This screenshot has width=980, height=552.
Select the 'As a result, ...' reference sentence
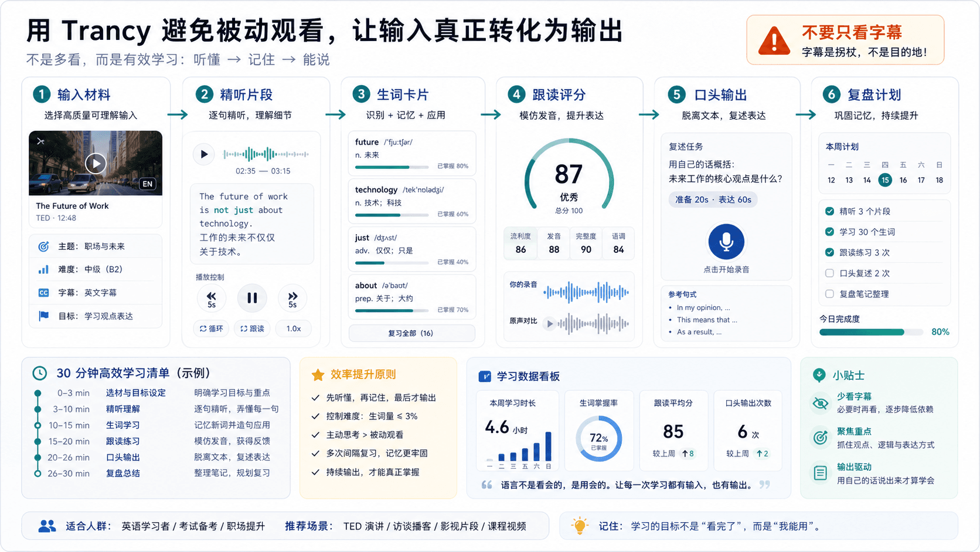[x=699, y=332]
